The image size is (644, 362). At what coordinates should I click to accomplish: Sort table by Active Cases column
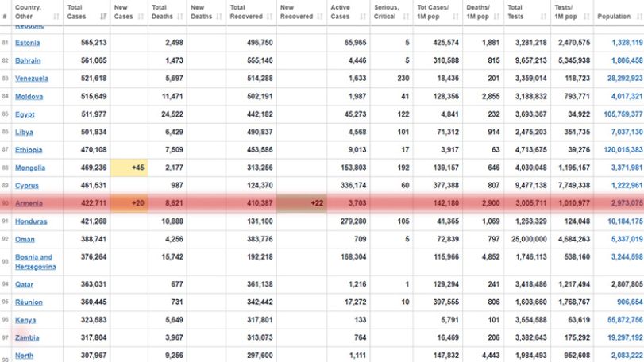pos(349,13)
